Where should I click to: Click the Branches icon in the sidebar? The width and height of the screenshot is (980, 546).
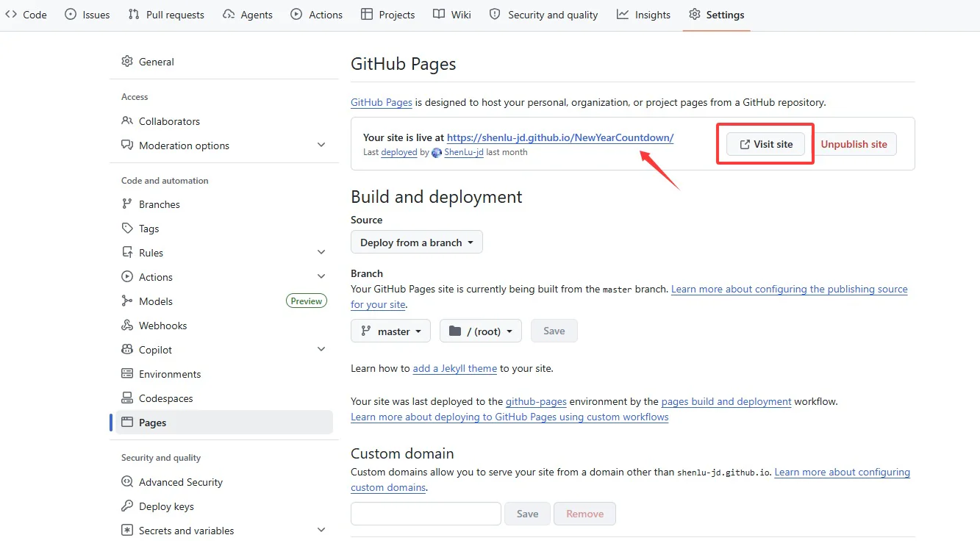coord(127,204)
